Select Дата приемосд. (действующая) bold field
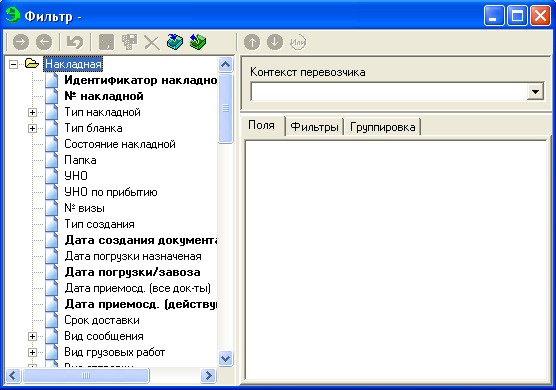Viewport: 556px width, 390px height. (x=140, y=304)
